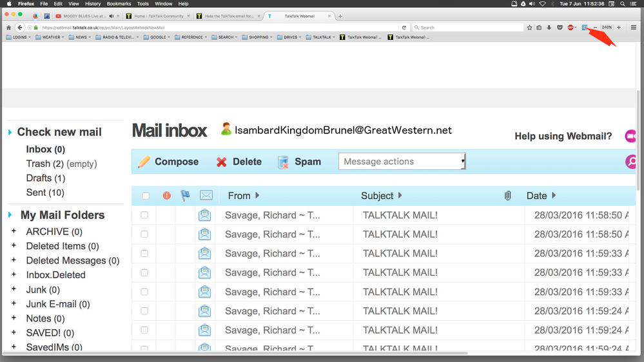644x362 pixels.
Task: Tick checkbox of first 11:58:50 message
Action: pyautogui.click(x=144, y=215)
